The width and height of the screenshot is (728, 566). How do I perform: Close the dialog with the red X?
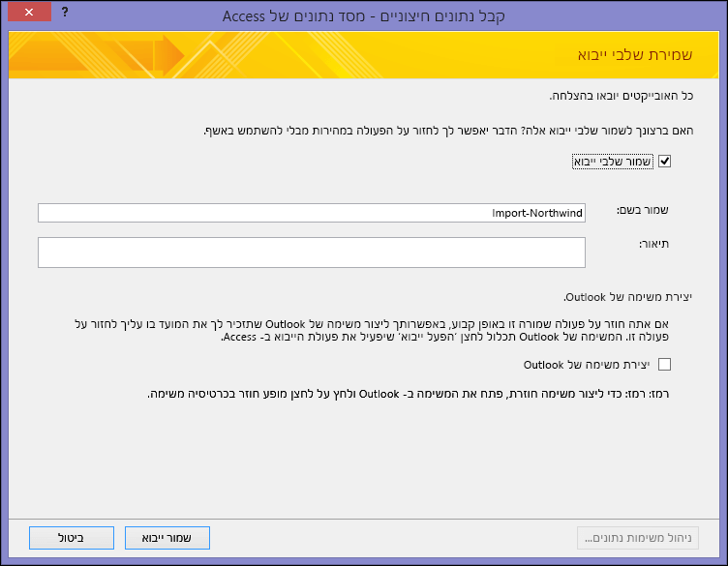pyautogui.click(x=29, y=12)
